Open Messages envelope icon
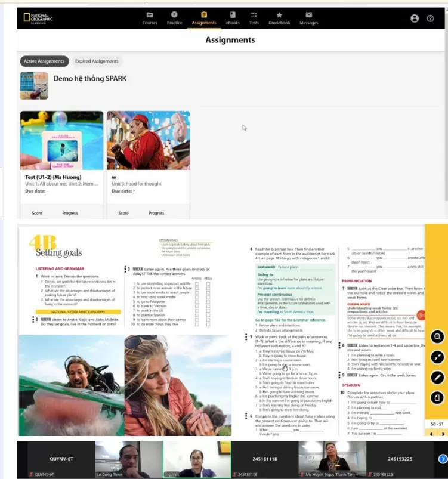Viewport: 448px width, 479px height. coord(308,18)
